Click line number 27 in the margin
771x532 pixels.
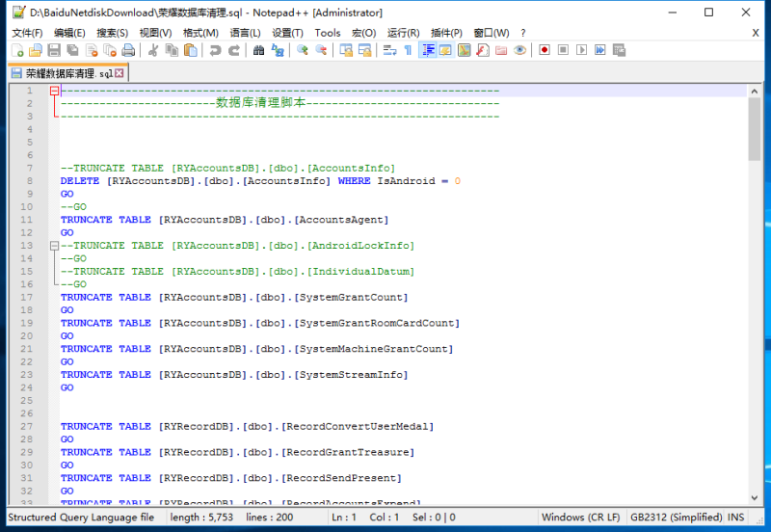tap(27, 426)
